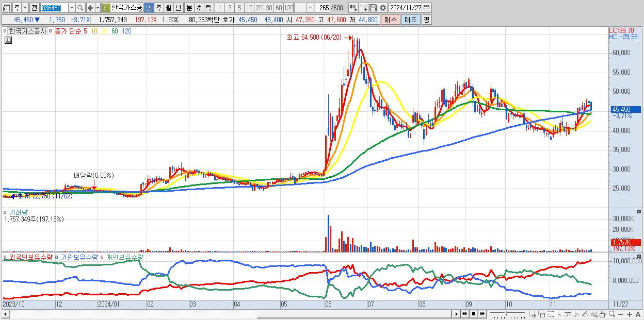Choose the 10 interval button
Screen dimensions: 644x320
249,8
